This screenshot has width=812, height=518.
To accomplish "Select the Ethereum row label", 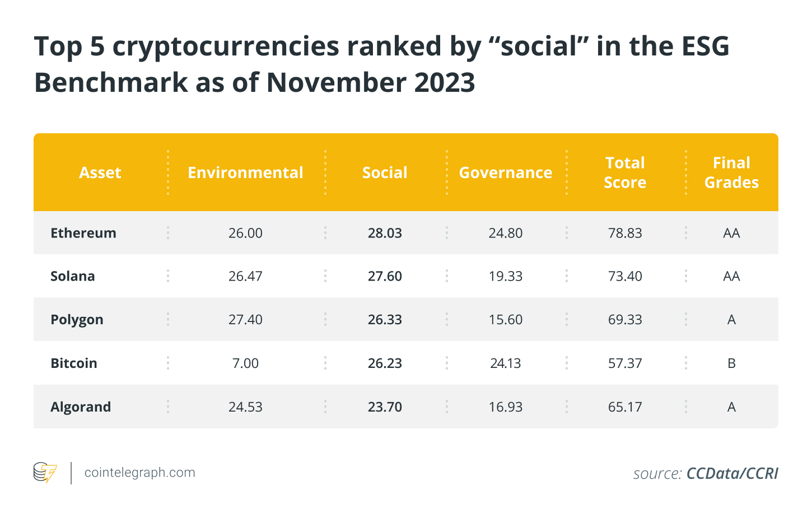I will (x=83, y=233).
